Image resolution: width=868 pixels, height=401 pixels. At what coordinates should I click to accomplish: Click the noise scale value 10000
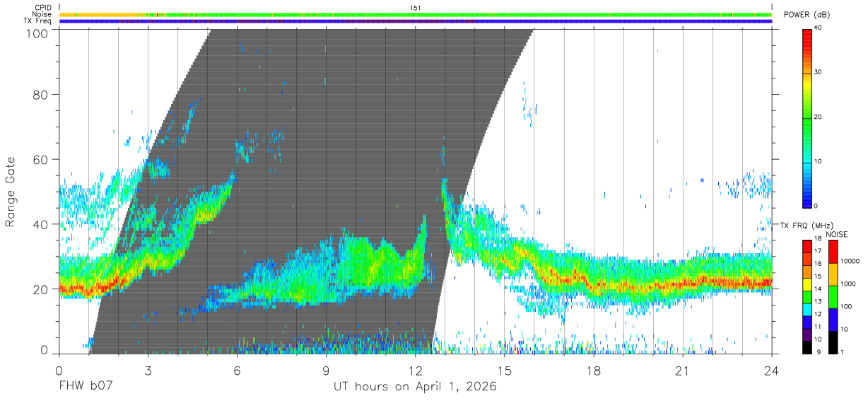tap(849, 261)
